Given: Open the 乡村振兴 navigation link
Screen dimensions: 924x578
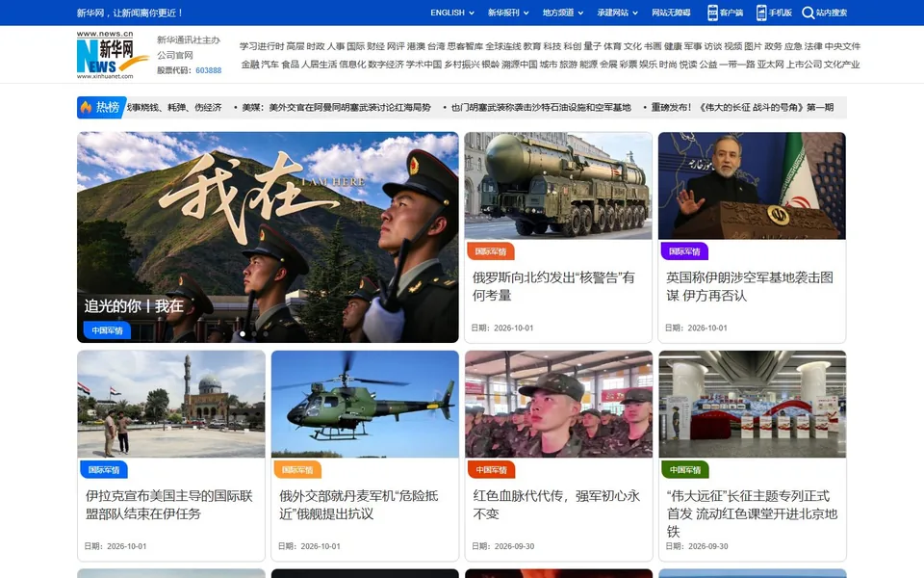Looking at the screenshot, I should (462, 65).
